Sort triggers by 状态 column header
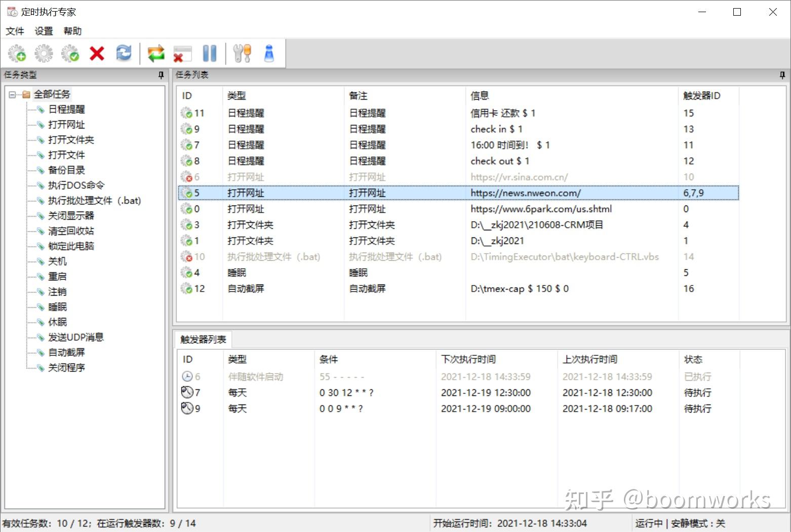 pyautogui.click(x=709, y=359)
